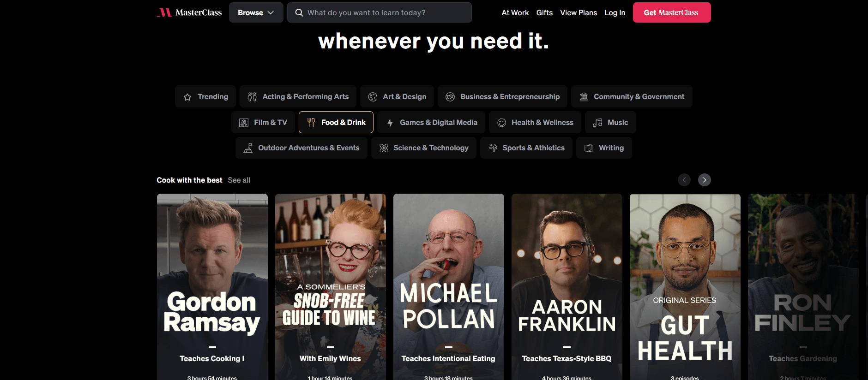Open Michael Pollan Intentional Eating card
This screenshot has height=380, width=868.
click(449, 287)
